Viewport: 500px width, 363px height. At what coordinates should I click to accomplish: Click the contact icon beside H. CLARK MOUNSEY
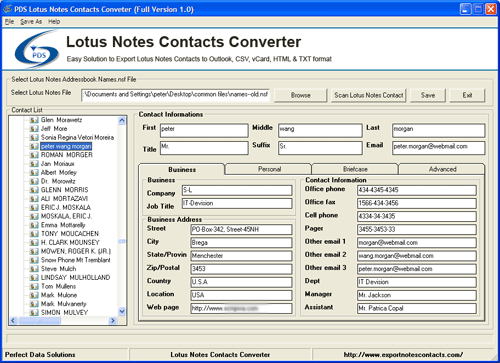[x=34, y=243]
